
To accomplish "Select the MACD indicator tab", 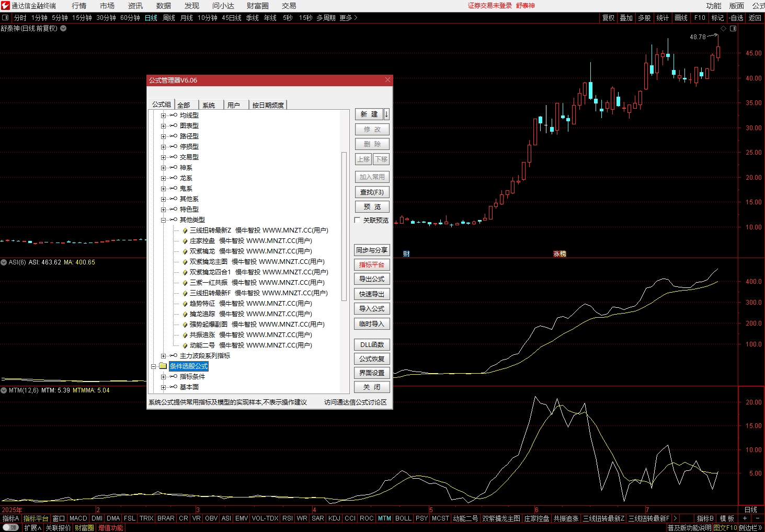I will [78, 518].
